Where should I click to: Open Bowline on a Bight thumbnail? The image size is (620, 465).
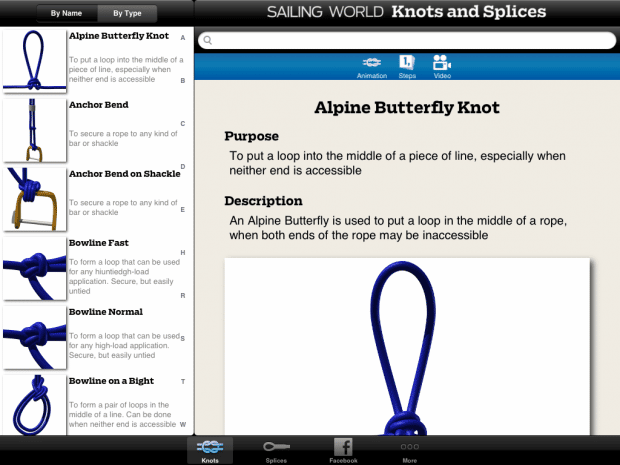tap(34, 405)
